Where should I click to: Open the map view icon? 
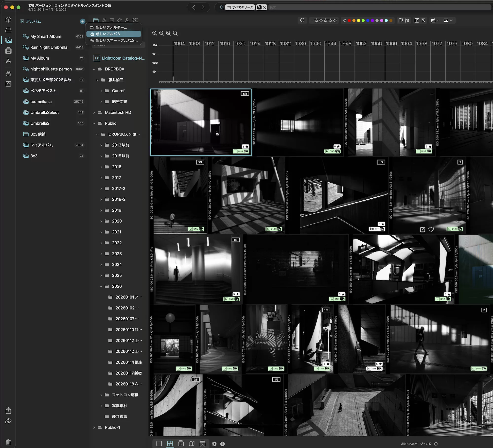click(x=192, y=444)
